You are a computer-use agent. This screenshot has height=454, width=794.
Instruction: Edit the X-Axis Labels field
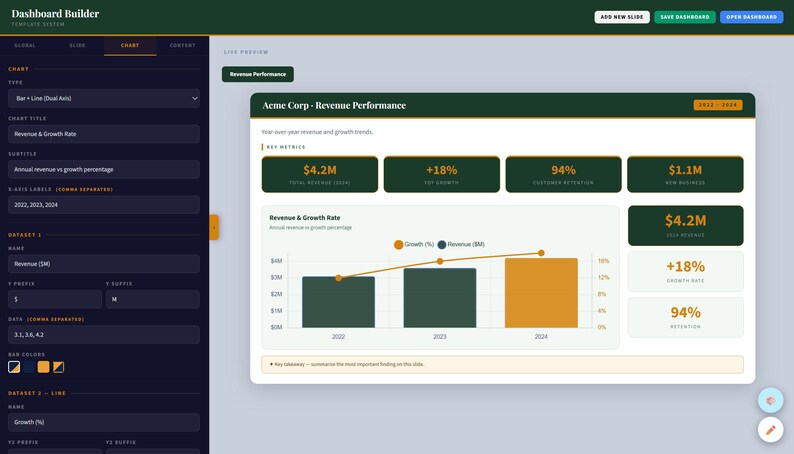click(x=104, y=205)
